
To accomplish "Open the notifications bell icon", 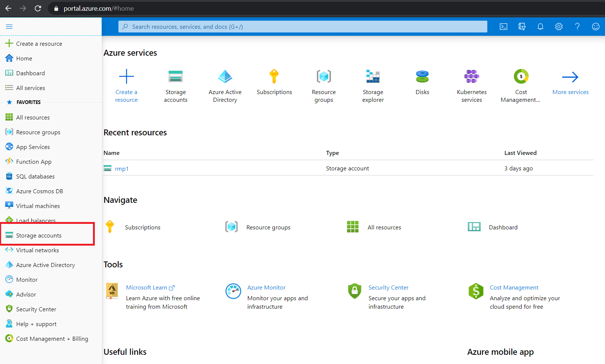I will click(x=540, y=26).
